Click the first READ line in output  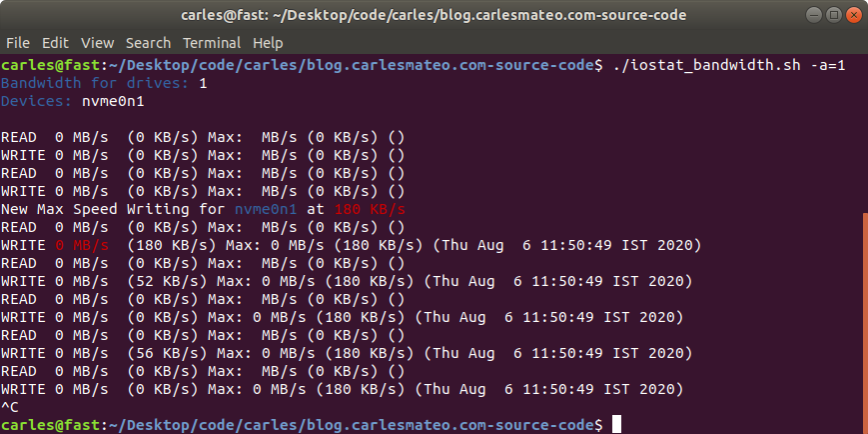[203, 137]
